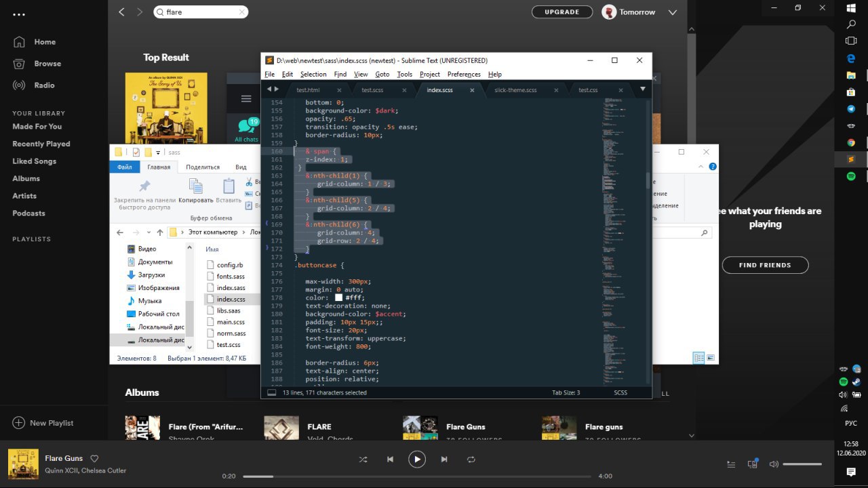Open Made For You

[x=37, y=127]
